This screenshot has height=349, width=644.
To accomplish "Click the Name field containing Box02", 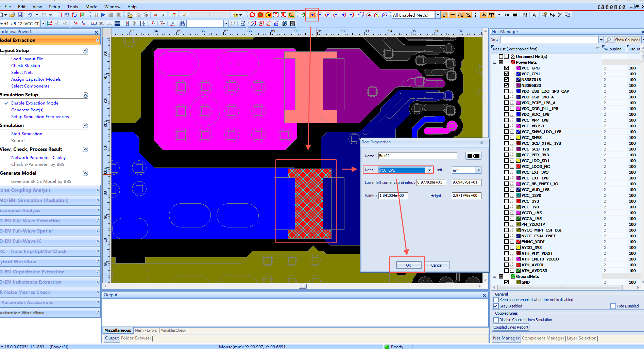I will [418, 156].
